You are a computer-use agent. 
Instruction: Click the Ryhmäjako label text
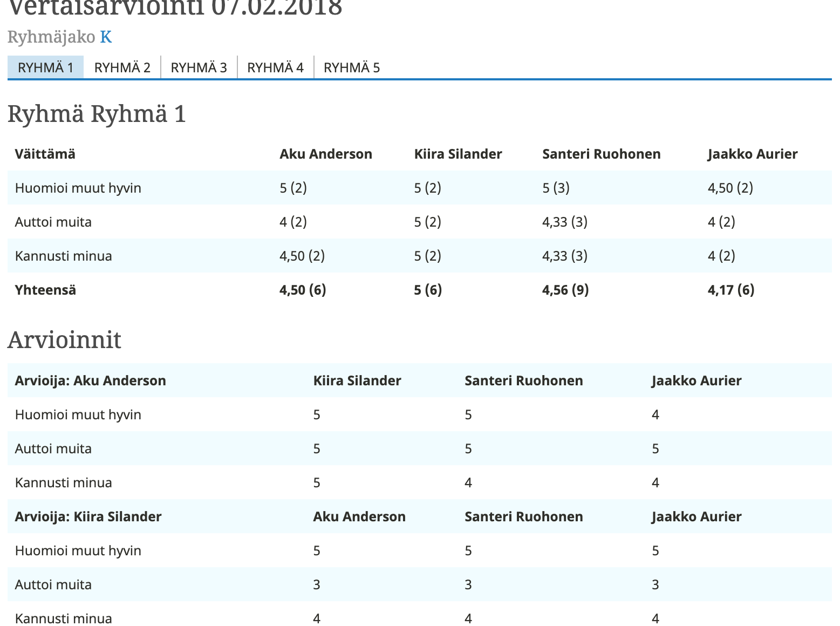click(x=51, y=37)
